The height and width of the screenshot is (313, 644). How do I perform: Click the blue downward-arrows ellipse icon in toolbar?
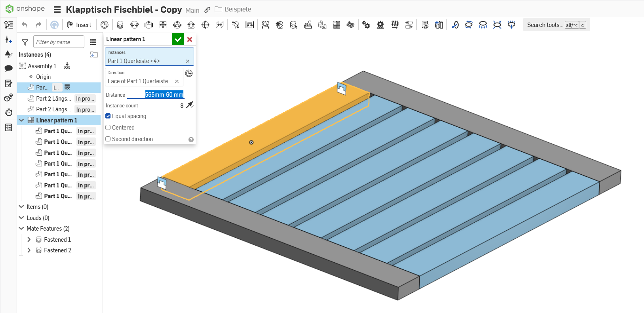click(483, 25)
